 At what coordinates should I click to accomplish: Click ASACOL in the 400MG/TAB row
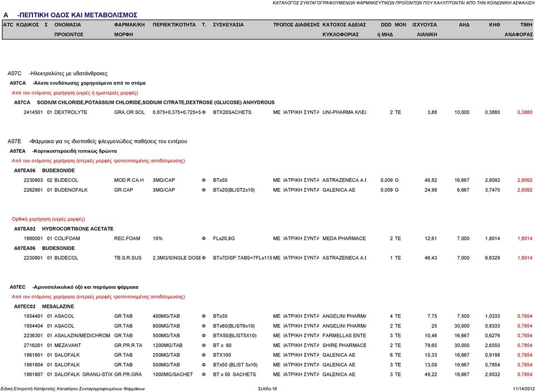pos(64,316)
